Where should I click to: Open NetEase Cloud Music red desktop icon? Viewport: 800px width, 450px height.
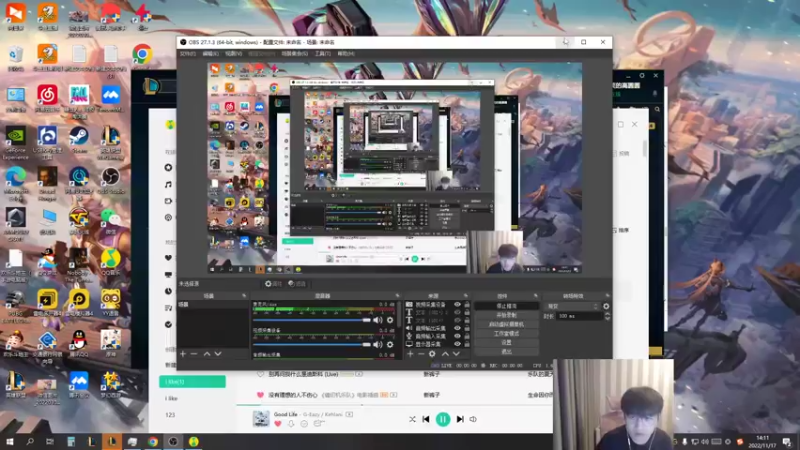point(47,98)
